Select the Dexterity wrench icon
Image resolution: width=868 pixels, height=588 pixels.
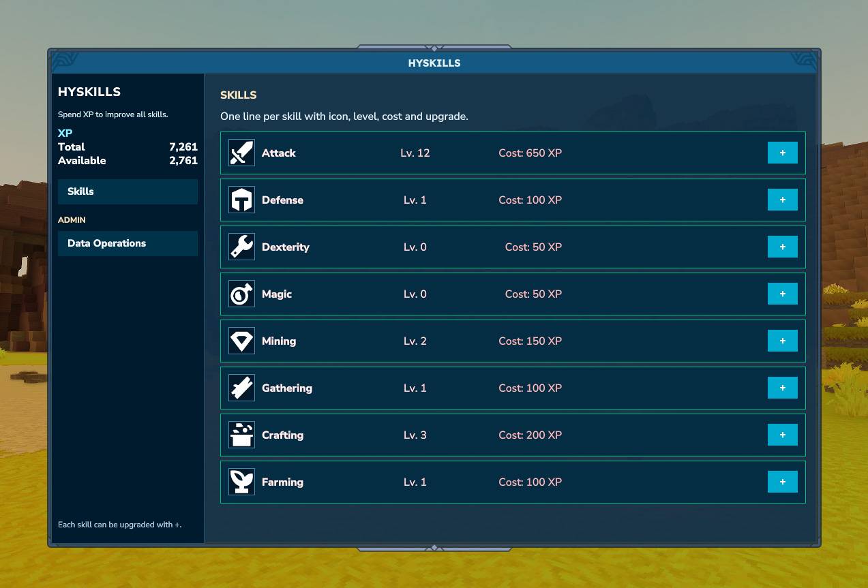[241, 247]
